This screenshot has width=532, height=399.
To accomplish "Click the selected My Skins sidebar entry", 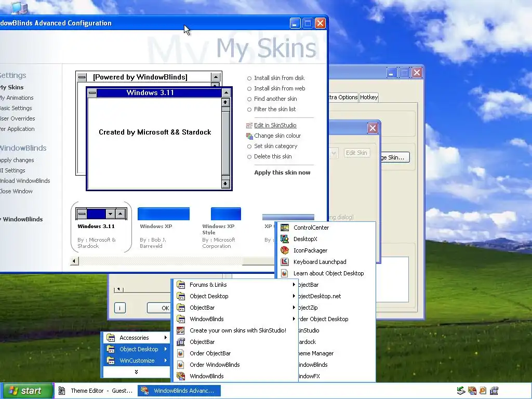I will 12,87.
